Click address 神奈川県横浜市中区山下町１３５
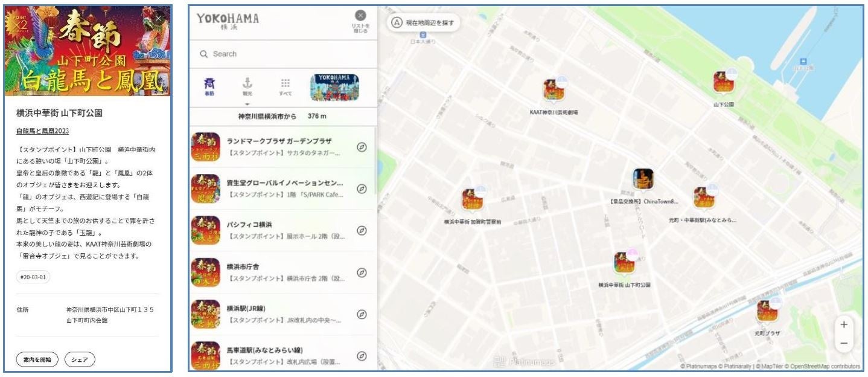 click(110, 309)
